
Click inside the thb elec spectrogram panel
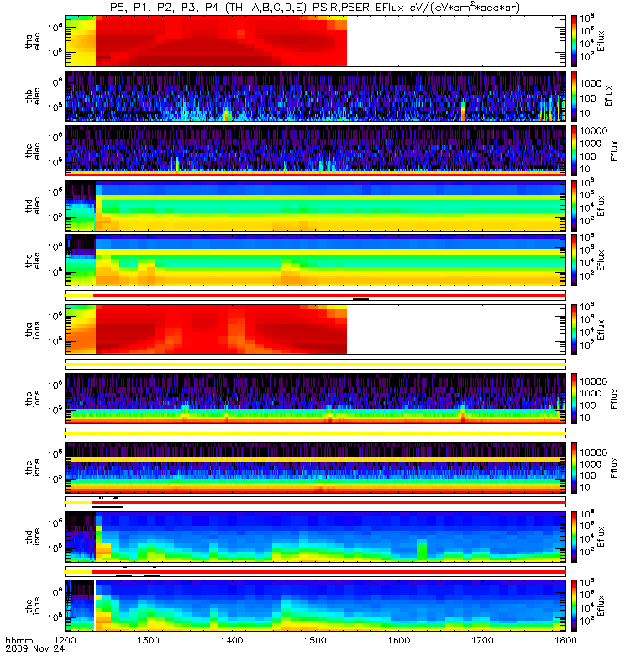pos(315,96)
